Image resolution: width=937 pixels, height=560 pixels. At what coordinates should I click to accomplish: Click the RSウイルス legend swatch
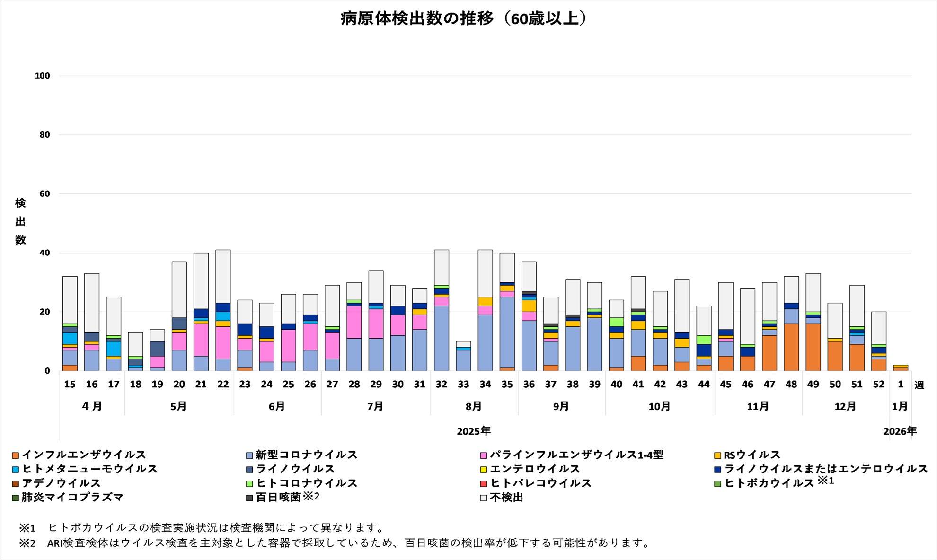(717, 455)
